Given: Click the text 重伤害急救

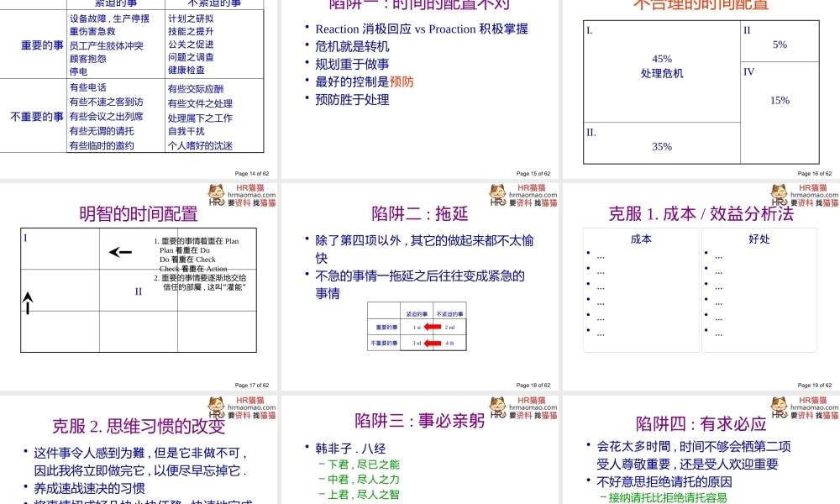Looking at the screenshot, I should click(92, 32).
